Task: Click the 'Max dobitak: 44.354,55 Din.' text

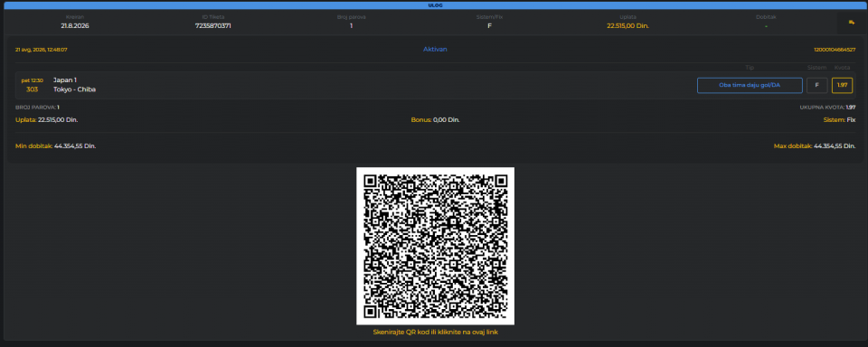Action: pos(815,146)
